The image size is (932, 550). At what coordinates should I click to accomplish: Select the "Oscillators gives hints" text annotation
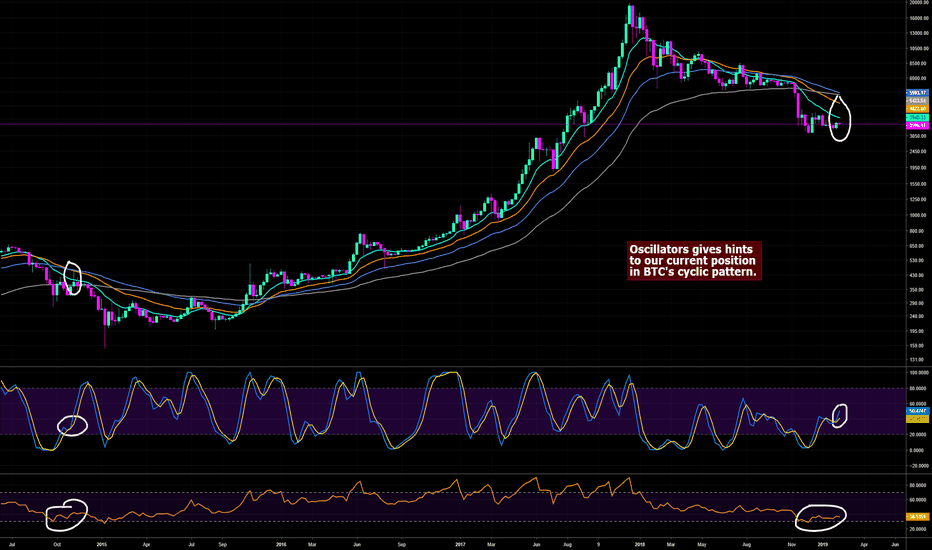[694, 260]
